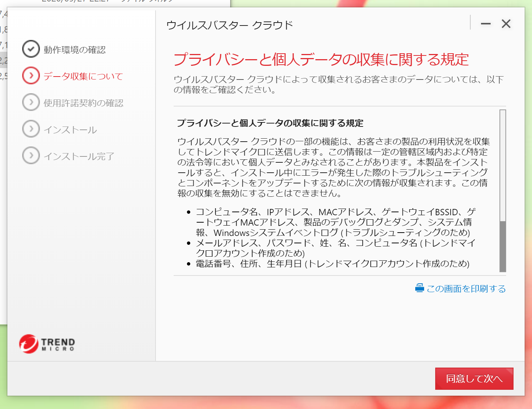Click the privacy policy scrollbar thumb

503,246
